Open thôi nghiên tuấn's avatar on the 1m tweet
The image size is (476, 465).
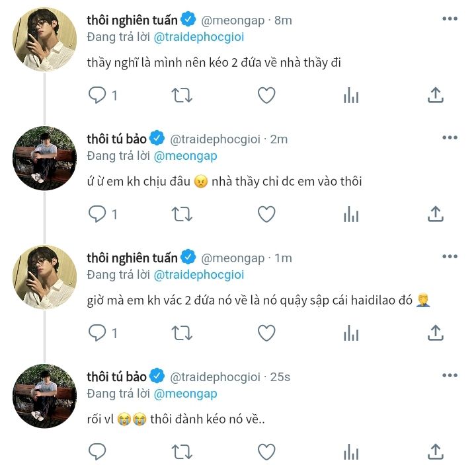[x=45, y=277]
